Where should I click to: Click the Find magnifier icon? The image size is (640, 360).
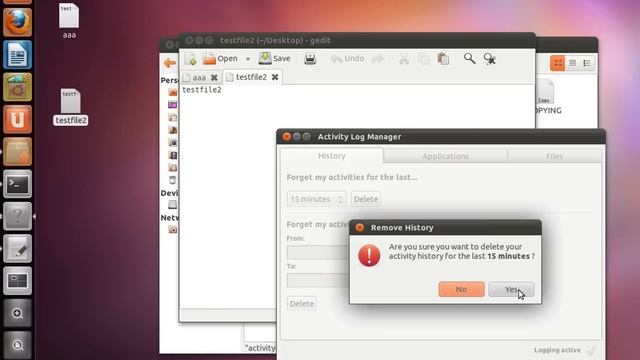click(469, 59)
